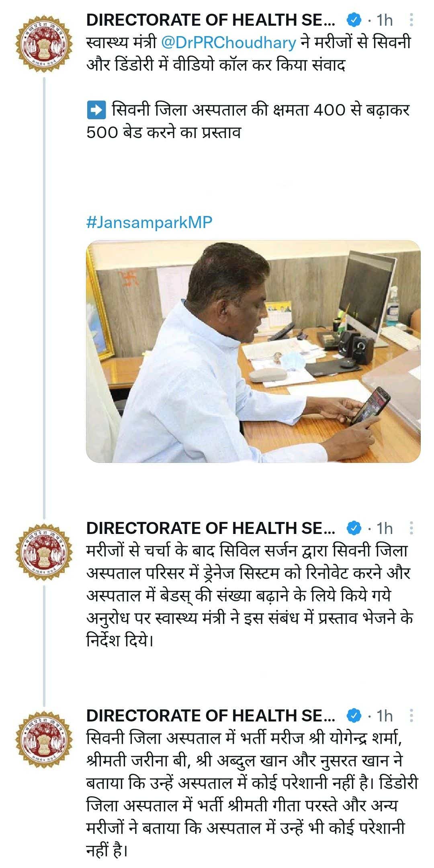Viewport: 434px width, 868px height.
Task: Open the #JansamparkMP hashtag
Action: coord(149,222)
